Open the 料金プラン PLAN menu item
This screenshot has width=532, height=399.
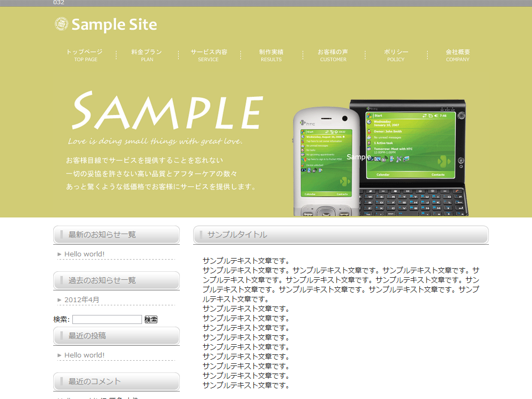147,55
